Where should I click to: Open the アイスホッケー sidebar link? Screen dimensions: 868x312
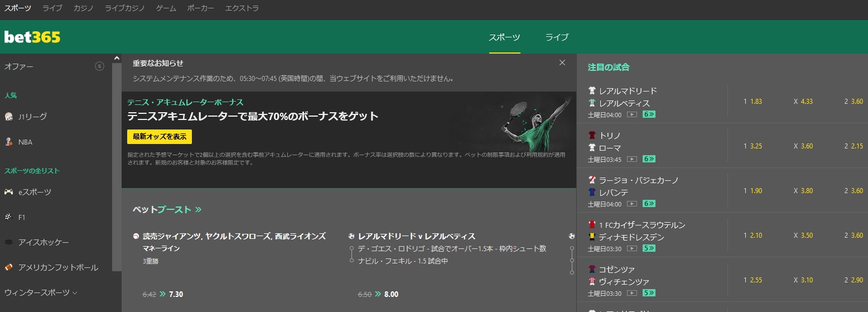[x=44, y=242]
